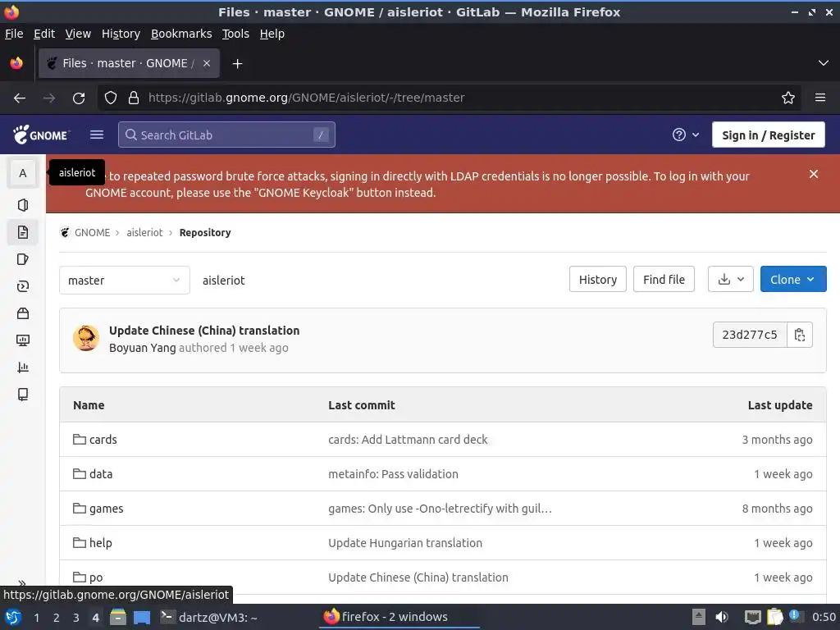Open Project information sidebar icon
Image resolution: width=840 pixels, height=630 pixels.
tap(22, 205)
